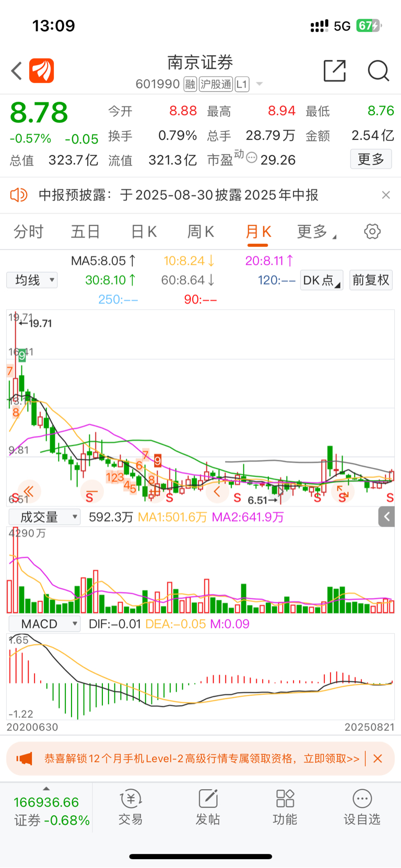Open 功能 functions icon
The image size is (401, 868).
(x=285, y=807)
